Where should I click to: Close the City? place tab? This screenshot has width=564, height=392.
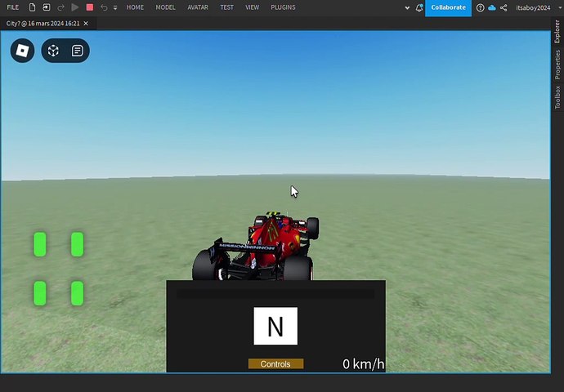click(86, 24)
